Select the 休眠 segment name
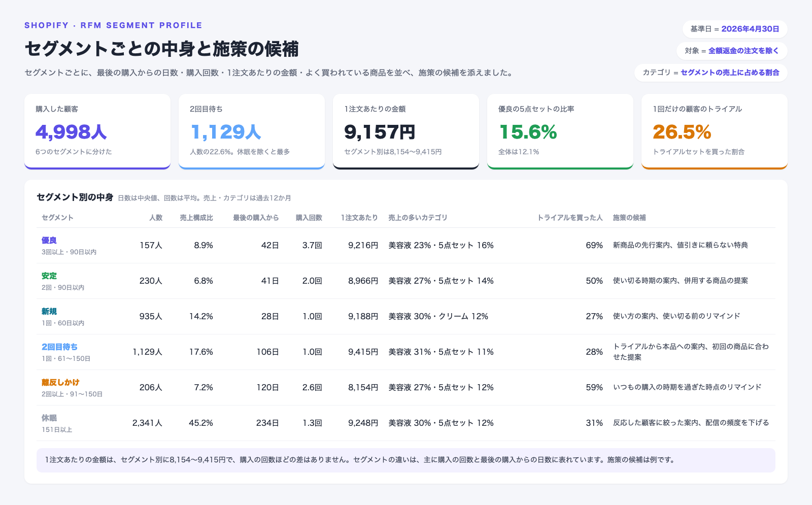Screen dimensions: 812x505 coord(49,418)
